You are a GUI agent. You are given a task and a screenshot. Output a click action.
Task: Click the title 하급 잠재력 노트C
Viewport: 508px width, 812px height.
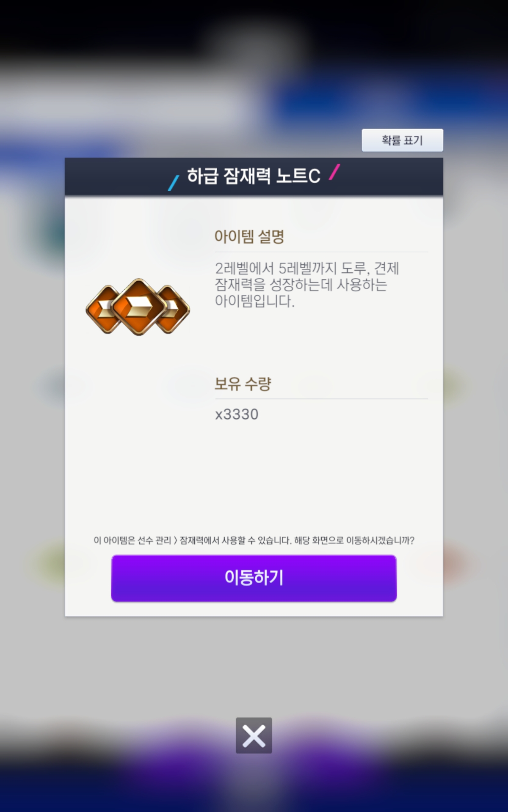click(254, 176)
